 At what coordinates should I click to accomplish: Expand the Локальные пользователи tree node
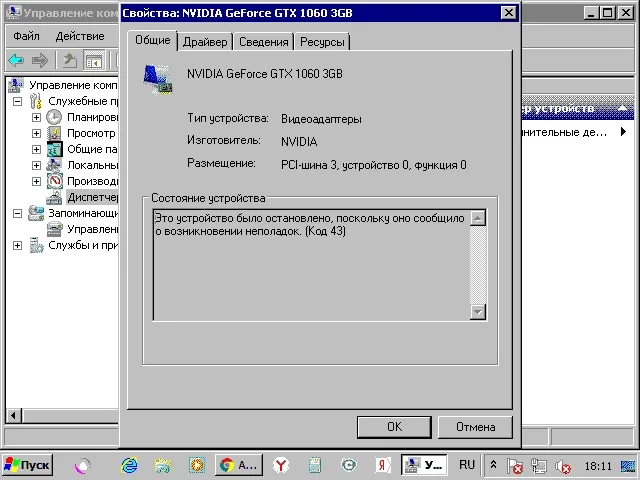click(36, 165)
